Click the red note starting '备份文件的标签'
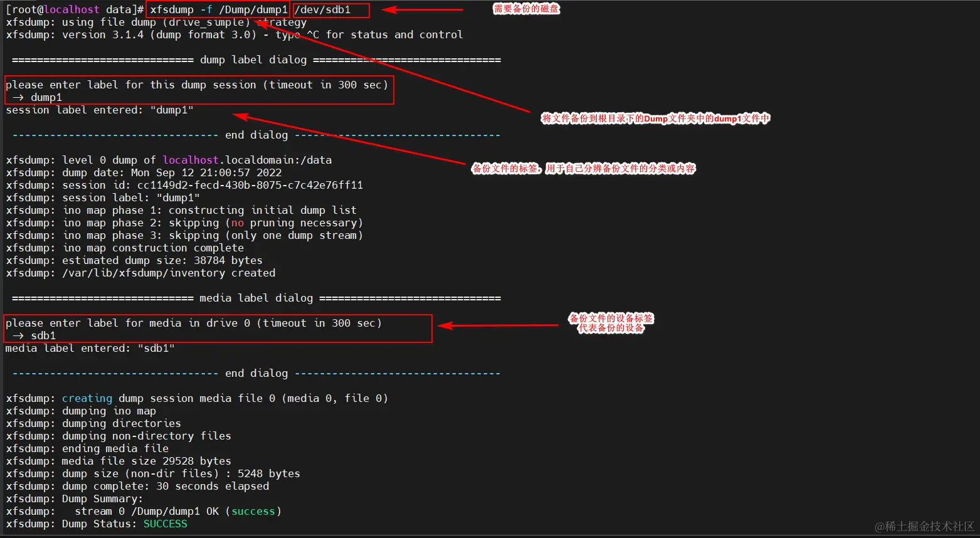 click(x=584, y=168)
